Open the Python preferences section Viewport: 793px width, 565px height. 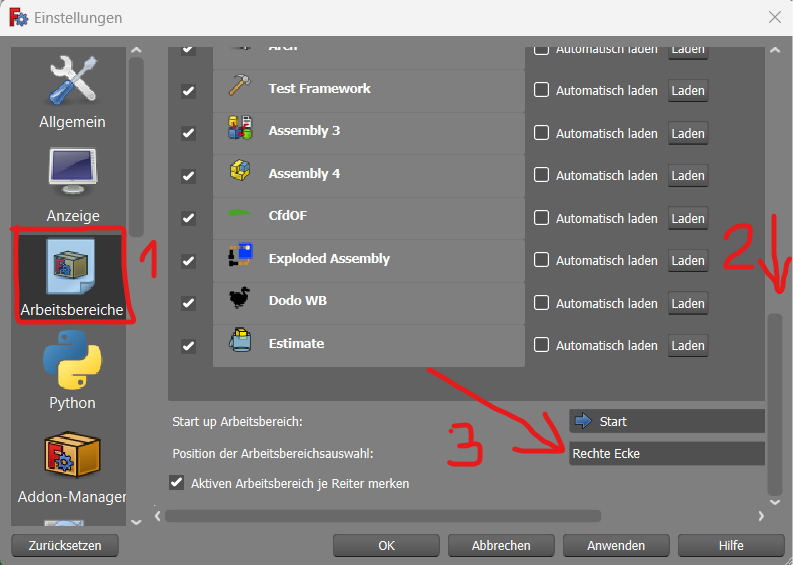(x=72, y=370)
